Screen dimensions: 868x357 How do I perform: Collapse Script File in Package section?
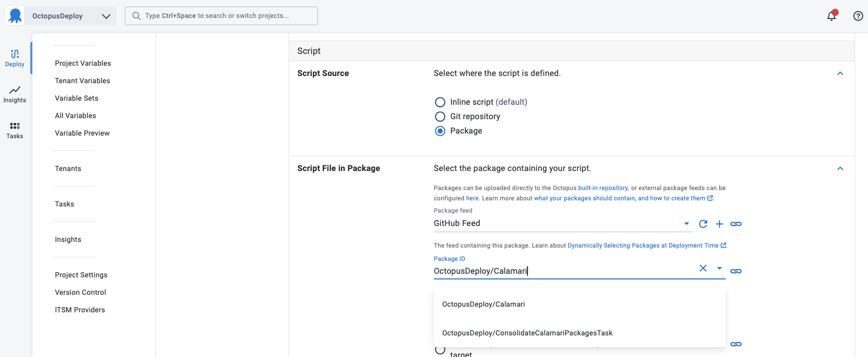(840, 168)
